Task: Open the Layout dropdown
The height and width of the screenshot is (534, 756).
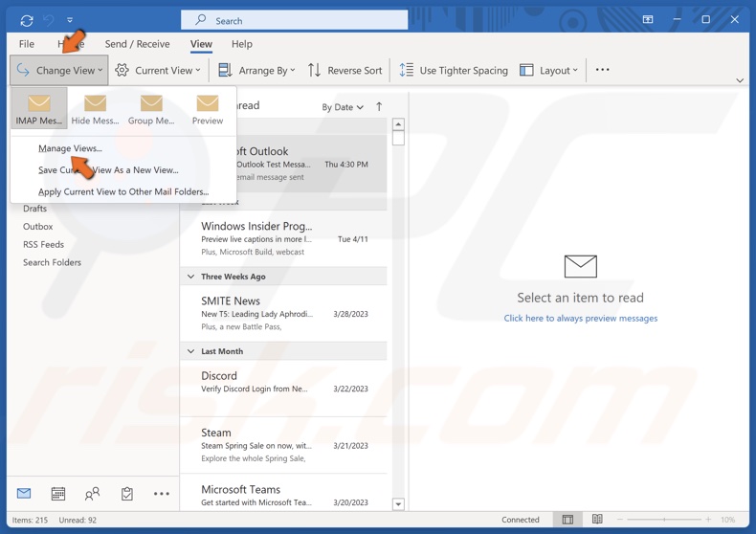Action: tap(548, 71)
